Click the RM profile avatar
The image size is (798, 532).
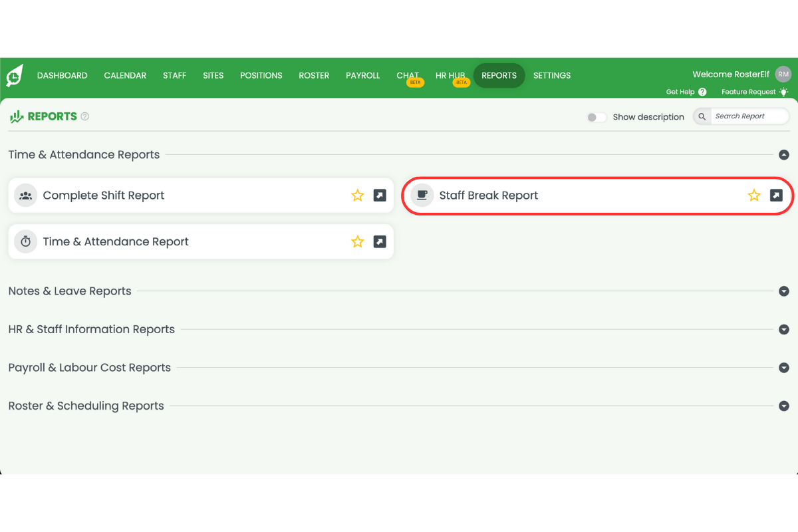[x=783, y=74]
